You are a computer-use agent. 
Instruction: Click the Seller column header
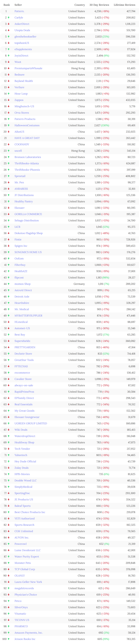[x=18, y=5]
